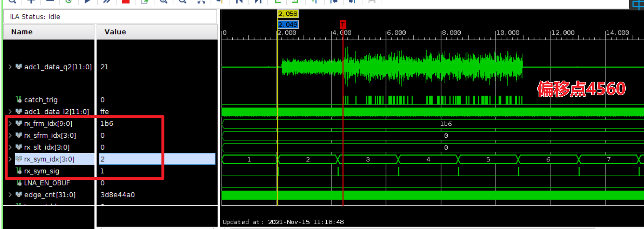Image resolution: width=644 pixels, height=229 pixels.
Task: Click the rx_sym_idx waveform segment labeled 7
Action: (x=608, y=159)
